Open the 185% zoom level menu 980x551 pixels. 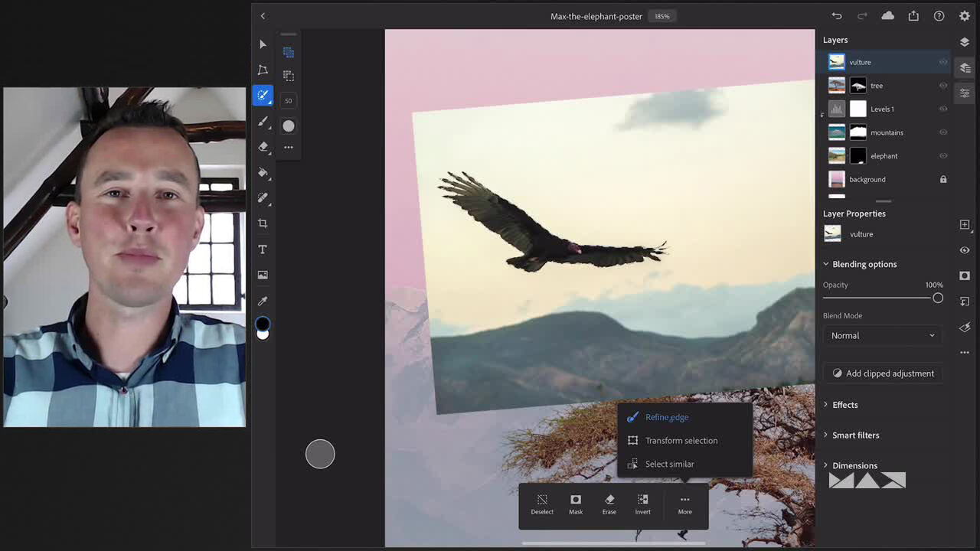click(662, 16)
